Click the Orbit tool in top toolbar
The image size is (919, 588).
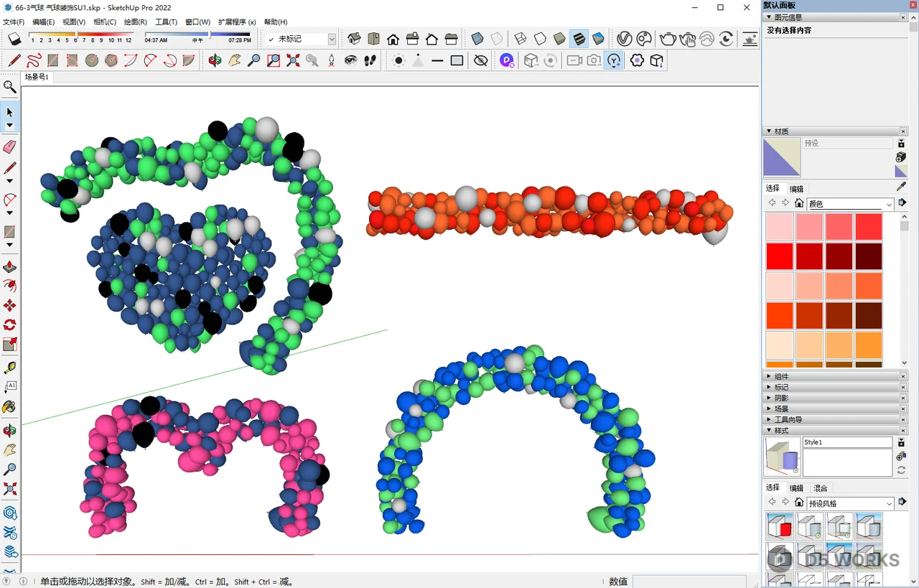point(215,60)
